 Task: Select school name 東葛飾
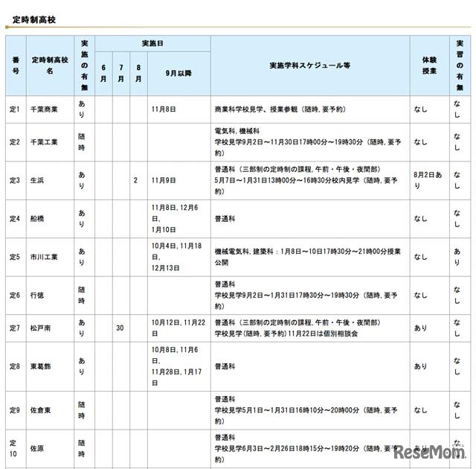click(40, 366)
